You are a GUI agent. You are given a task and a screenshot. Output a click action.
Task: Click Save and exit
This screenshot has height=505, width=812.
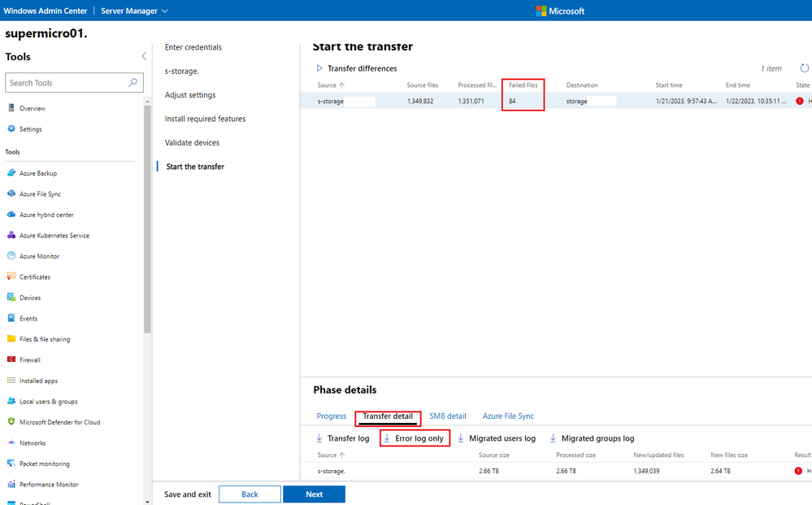click(x=188, y=494)
